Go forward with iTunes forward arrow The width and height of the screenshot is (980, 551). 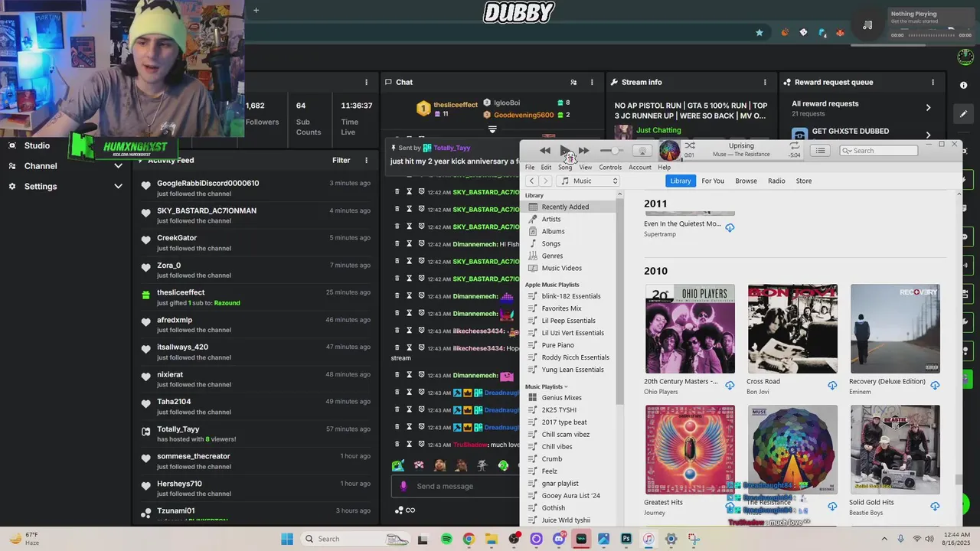[545, 181]
